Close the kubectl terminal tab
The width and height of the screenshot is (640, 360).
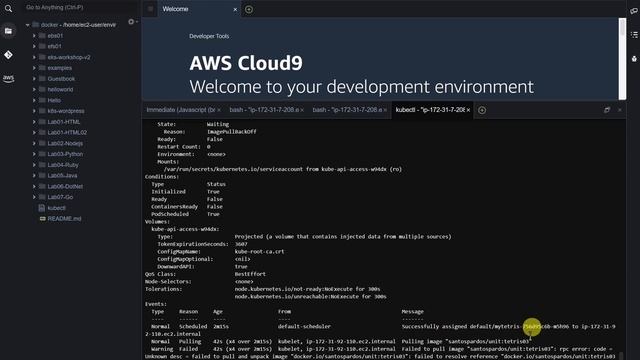[x=468, y=110]
